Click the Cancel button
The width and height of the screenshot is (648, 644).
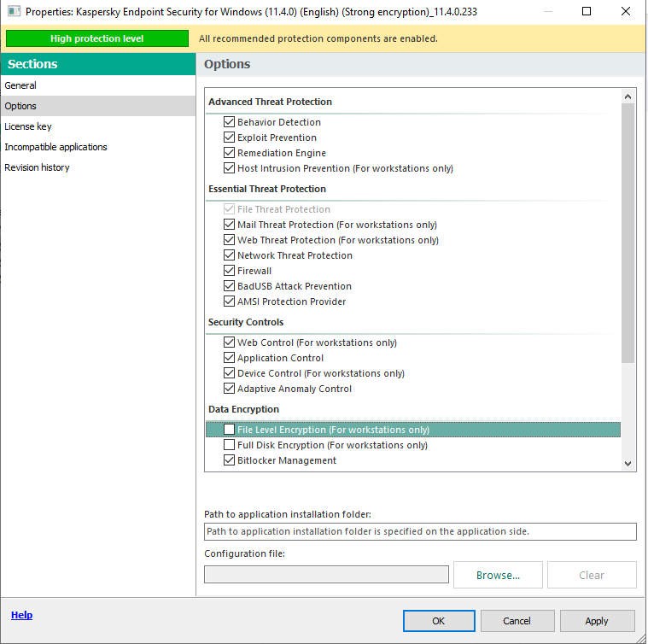(x=517, y=621)
